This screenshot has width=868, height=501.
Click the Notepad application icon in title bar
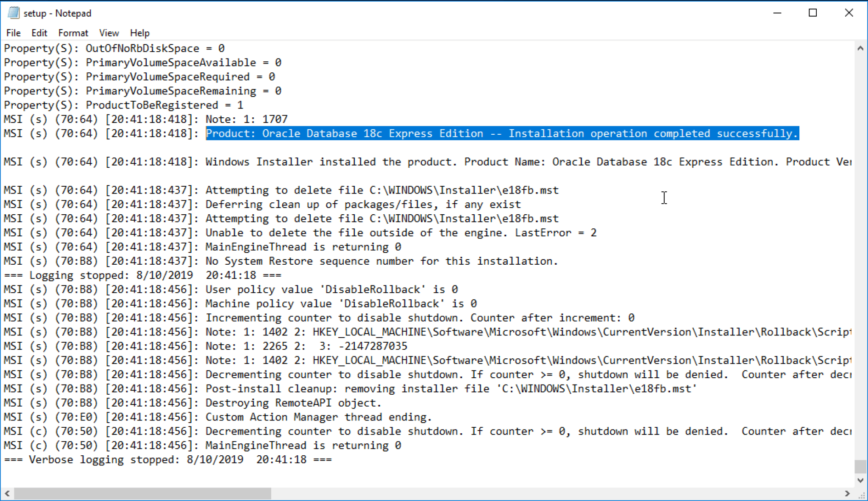pos(13,13)
